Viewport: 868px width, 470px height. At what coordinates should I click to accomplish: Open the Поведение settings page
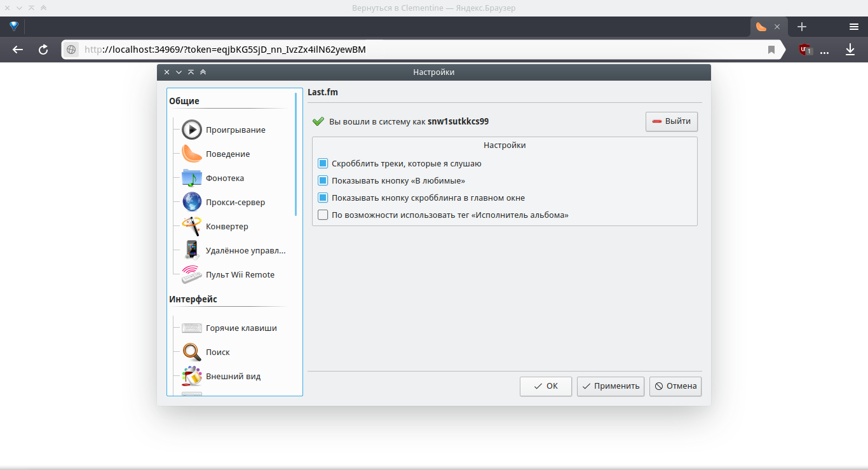[x=216, y=154]
